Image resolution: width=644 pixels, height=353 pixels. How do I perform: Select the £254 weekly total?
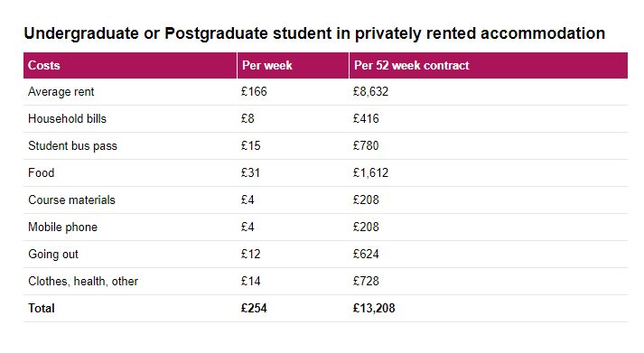[254, 308]
